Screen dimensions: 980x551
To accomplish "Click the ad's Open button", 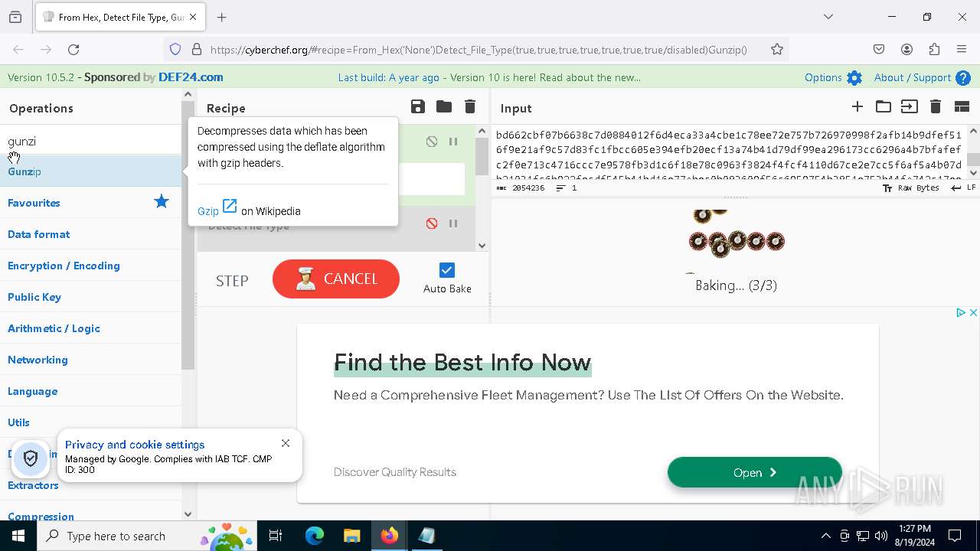I will (x=755, y=472).
